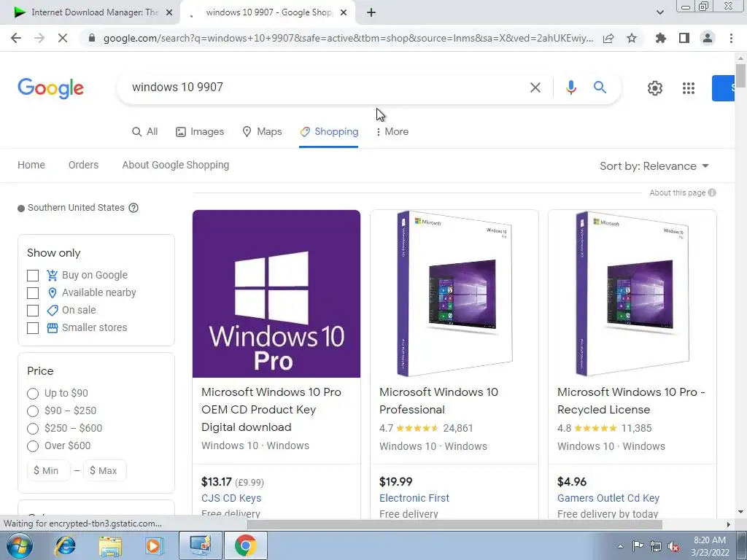Click the About this page info icon
Viewport: 747px width, 560px height.
click(712, 192)
